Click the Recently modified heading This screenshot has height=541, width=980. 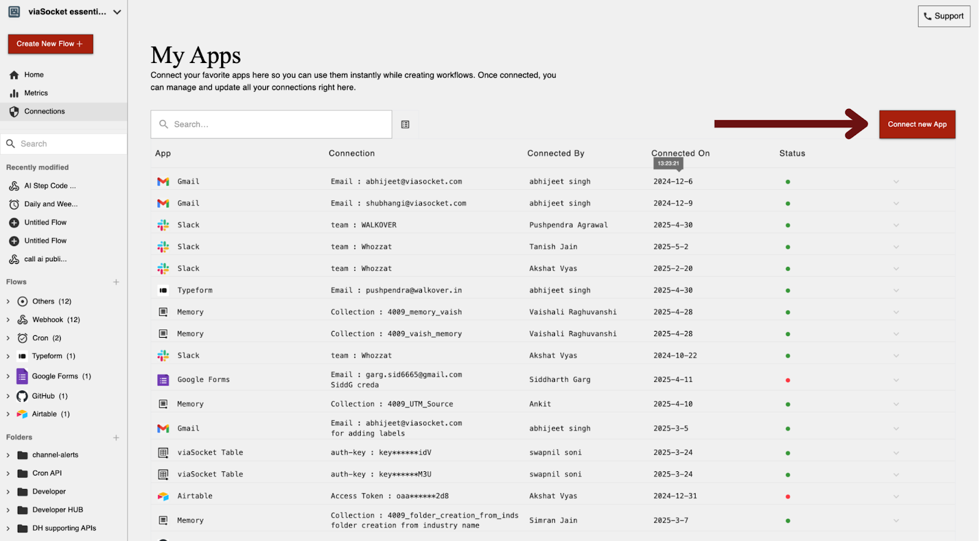point(37,168)
